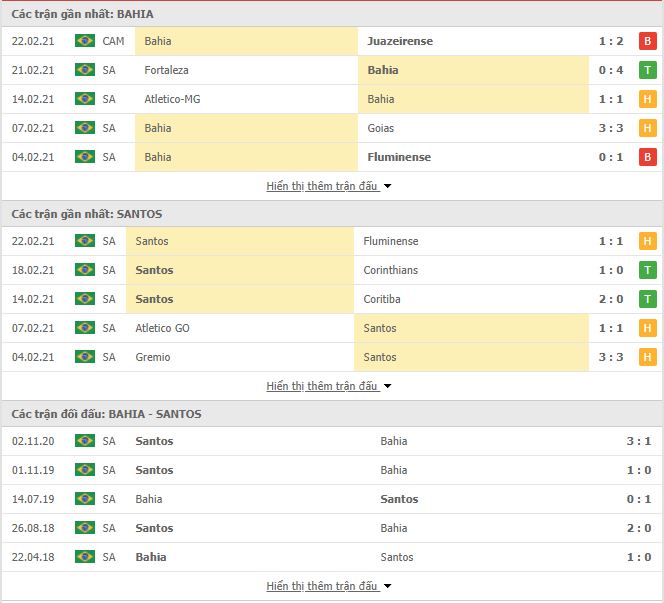The width and height of the screenshot is (664, 603).
Task: Open the Corinthians team link
Action: pos(390,270)
